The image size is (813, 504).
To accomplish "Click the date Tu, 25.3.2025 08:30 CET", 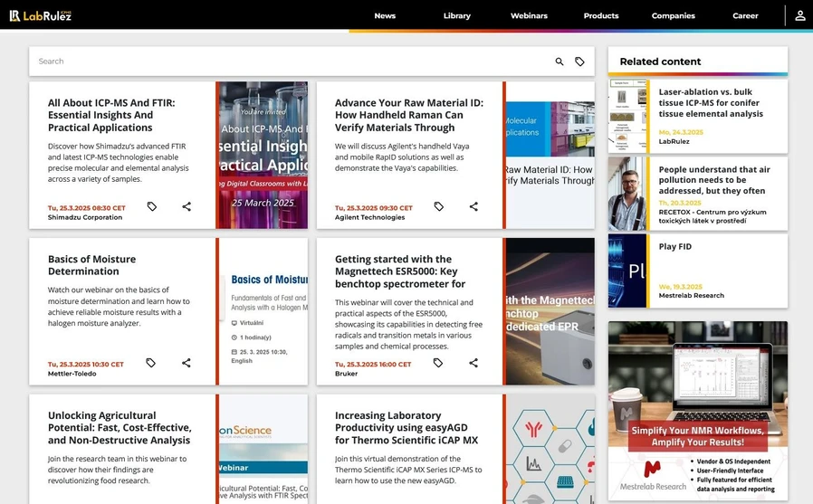I will pyautogui.click(x=87, y=208).
